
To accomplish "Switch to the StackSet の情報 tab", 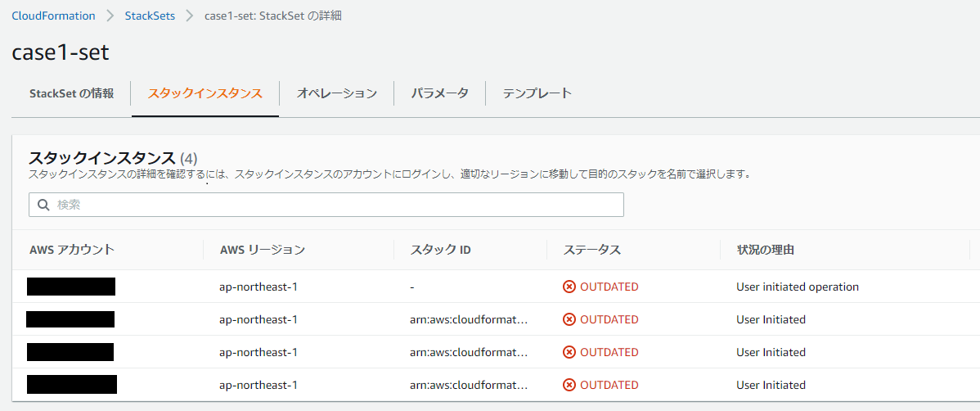I will tap(72, 94).
